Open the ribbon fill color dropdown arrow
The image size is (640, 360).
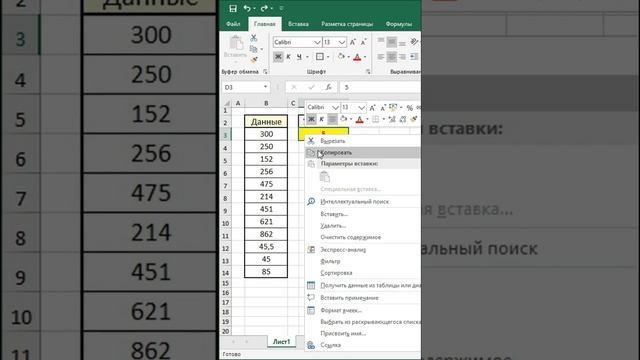tap(348, 57)
